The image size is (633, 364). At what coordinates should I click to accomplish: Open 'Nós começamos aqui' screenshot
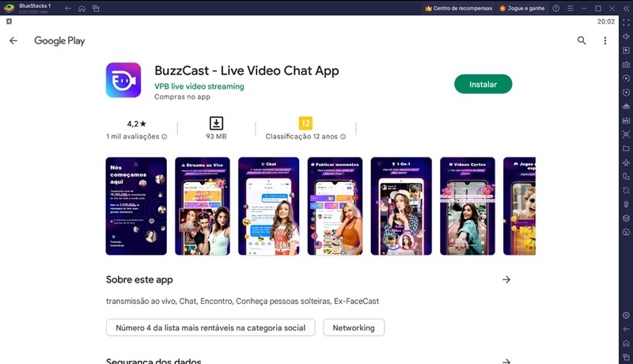tap(136, 207)
